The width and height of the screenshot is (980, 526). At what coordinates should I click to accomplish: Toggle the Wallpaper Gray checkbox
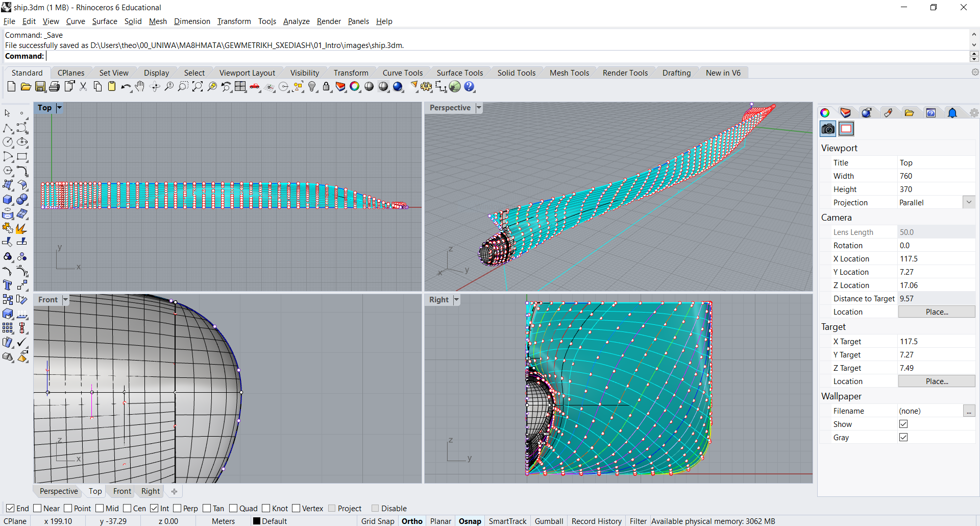[903, 437]
